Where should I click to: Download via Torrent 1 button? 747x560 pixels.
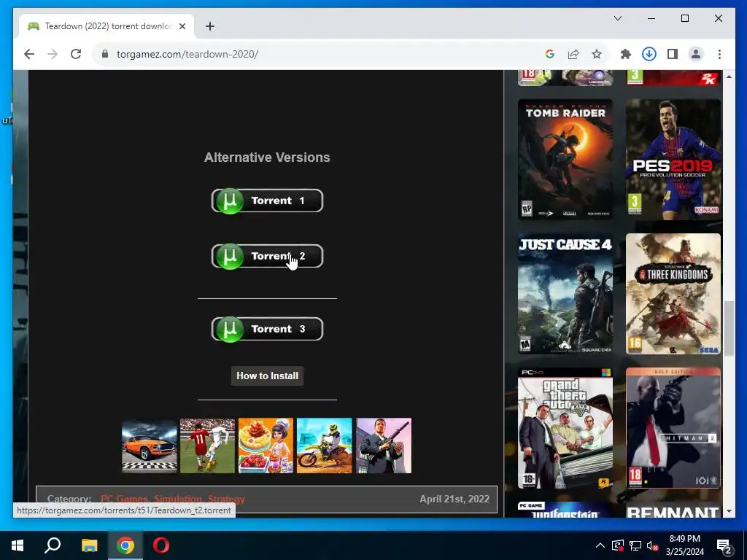267,201
